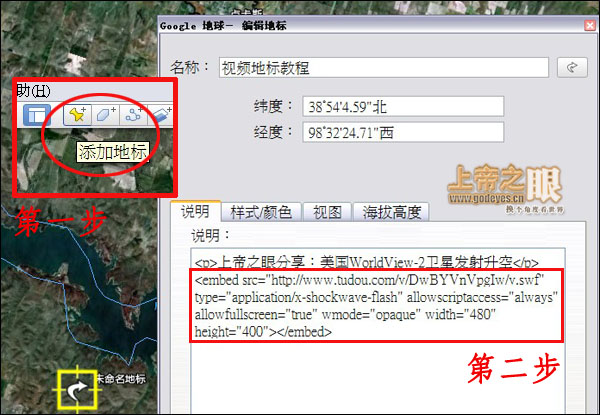Open the 帮助(H) menu

[33, 91]
